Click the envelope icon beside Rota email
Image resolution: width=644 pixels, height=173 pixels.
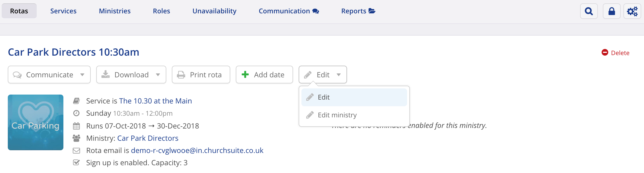76,150
